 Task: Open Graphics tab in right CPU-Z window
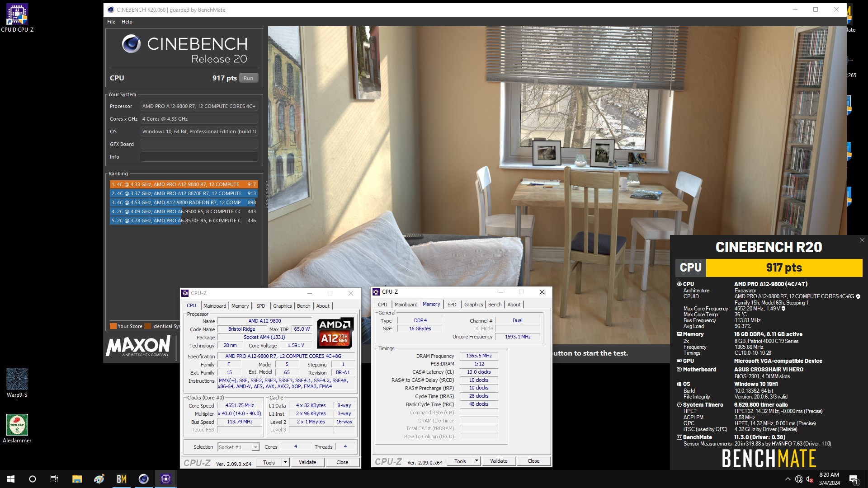tap(474, 305)
